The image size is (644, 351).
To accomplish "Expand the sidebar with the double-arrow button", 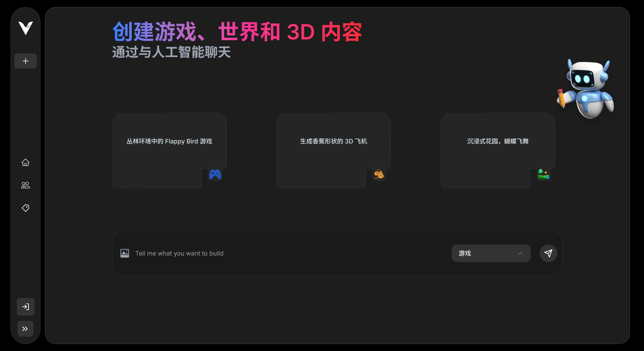I will point(25,328).
